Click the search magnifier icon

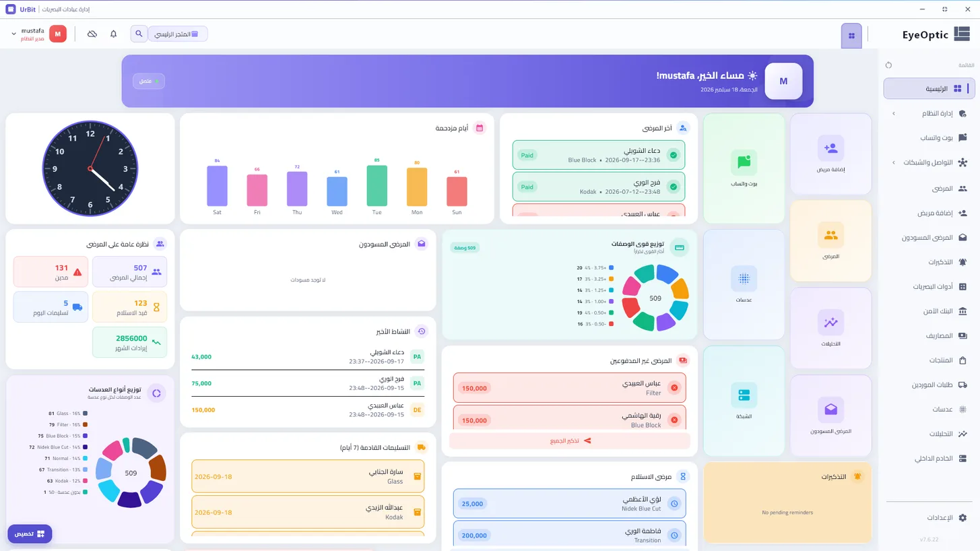tap(139, 34)
